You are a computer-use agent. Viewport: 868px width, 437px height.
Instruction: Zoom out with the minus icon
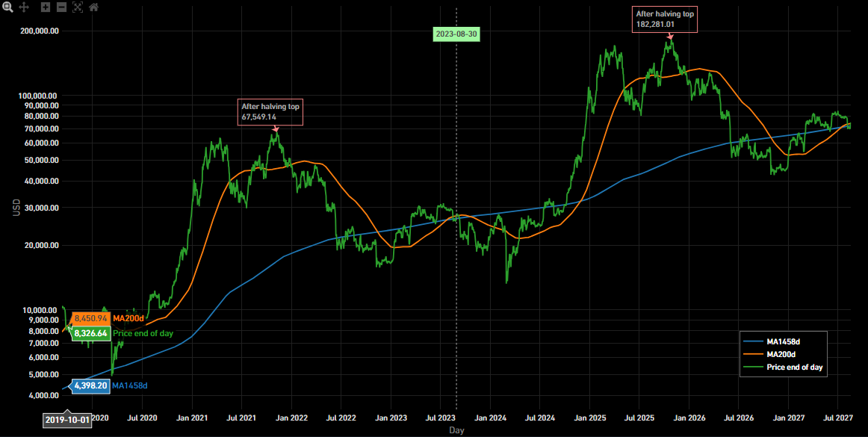[x=61, y=7]
